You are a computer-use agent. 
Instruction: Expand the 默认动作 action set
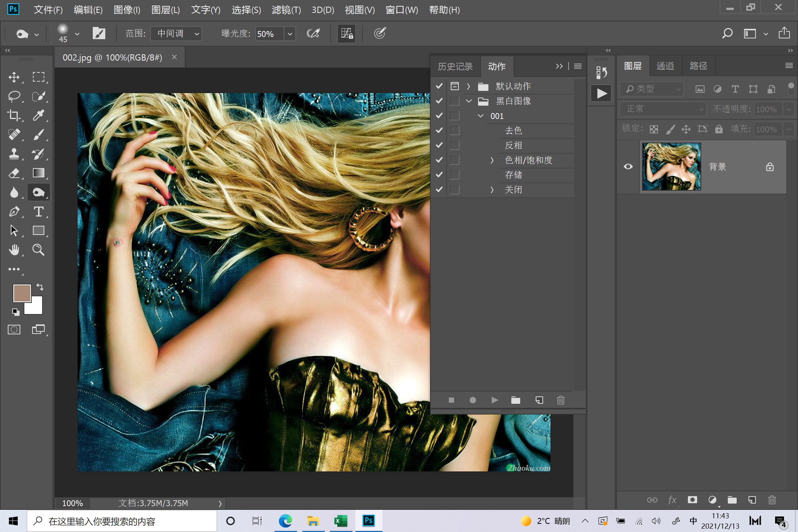point(468,86)
